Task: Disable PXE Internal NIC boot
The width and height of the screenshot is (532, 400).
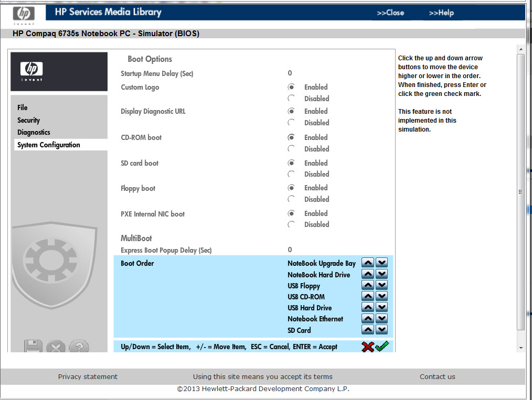Action: [x=291, y=224]
